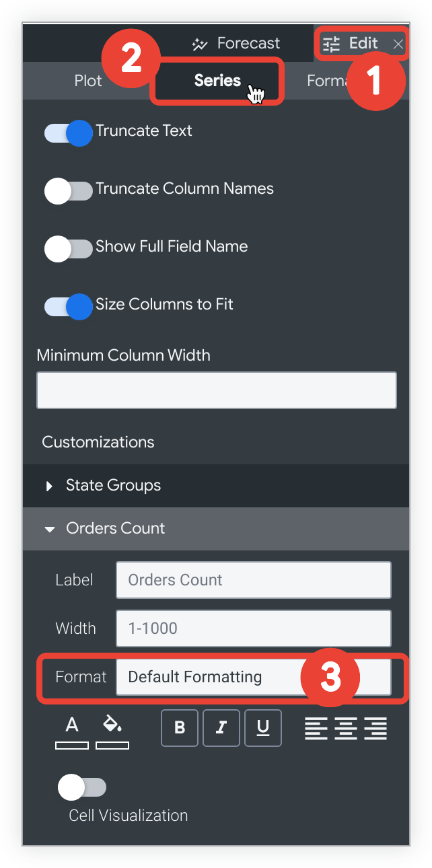Align cell text to the left

pos(316,728)
